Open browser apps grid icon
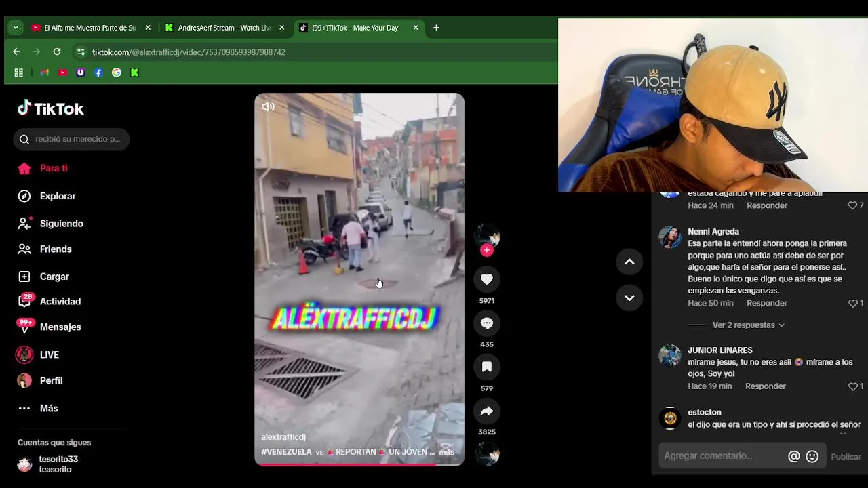This screenshot has width=868, height=488. coord(19,73)
